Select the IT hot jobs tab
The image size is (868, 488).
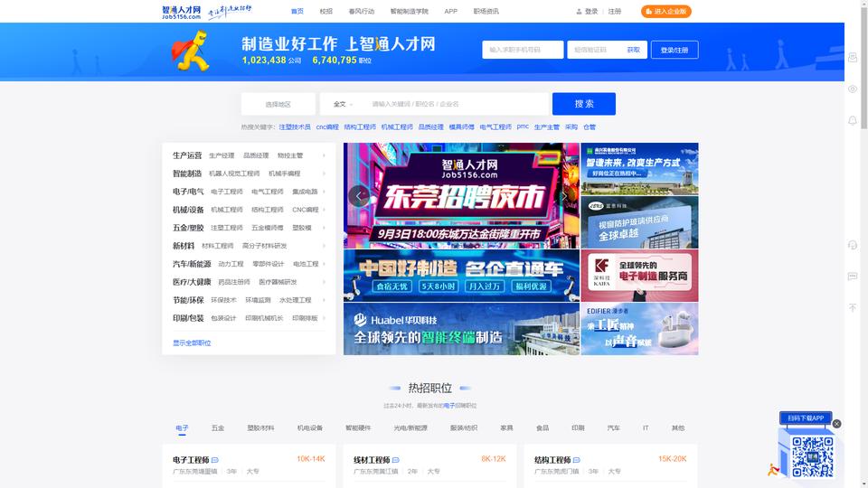point(646,427)
